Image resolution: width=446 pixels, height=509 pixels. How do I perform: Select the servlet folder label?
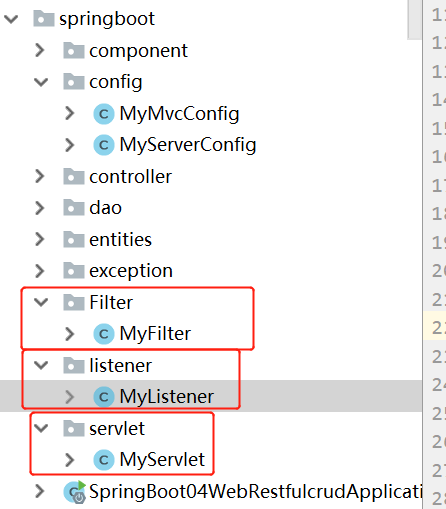tap(117, 429)
